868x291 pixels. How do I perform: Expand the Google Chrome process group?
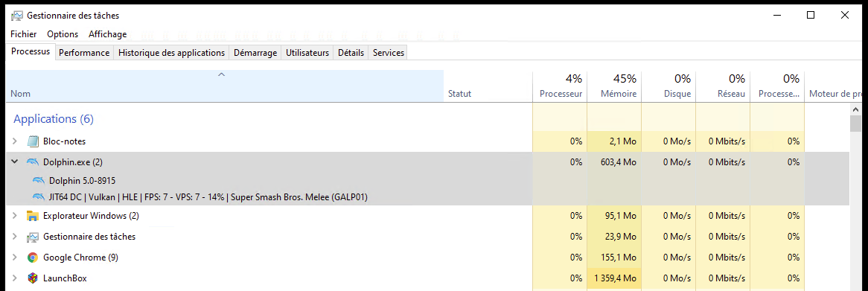(15, 258)
